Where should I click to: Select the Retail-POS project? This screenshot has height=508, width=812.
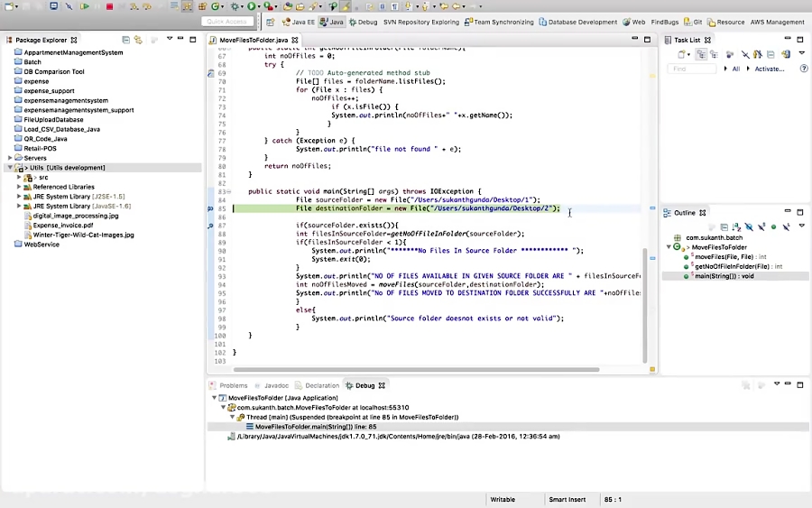[40, 148]
